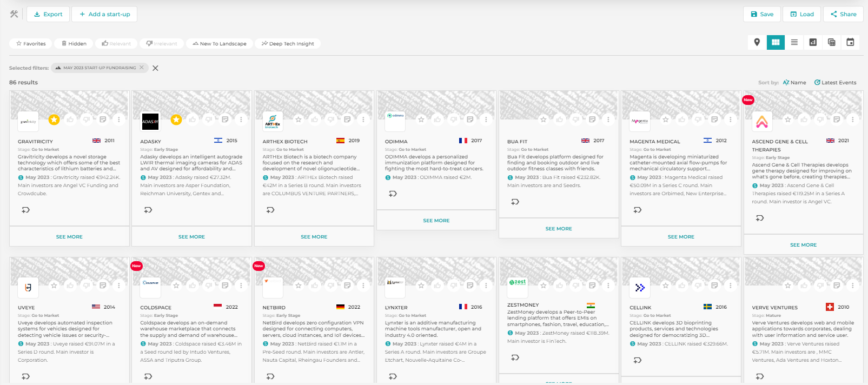Remove the May 2023 fundraising filter chip
Viewport: 868px width, 385px height.
click(x=142, y=68)
